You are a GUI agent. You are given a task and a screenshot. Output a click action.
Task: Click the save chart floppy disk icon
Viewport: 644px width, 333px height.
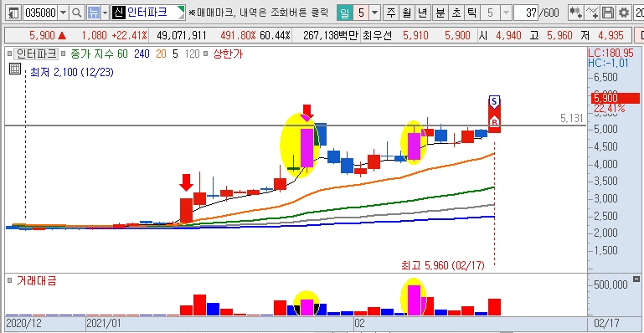coord(608,13)
